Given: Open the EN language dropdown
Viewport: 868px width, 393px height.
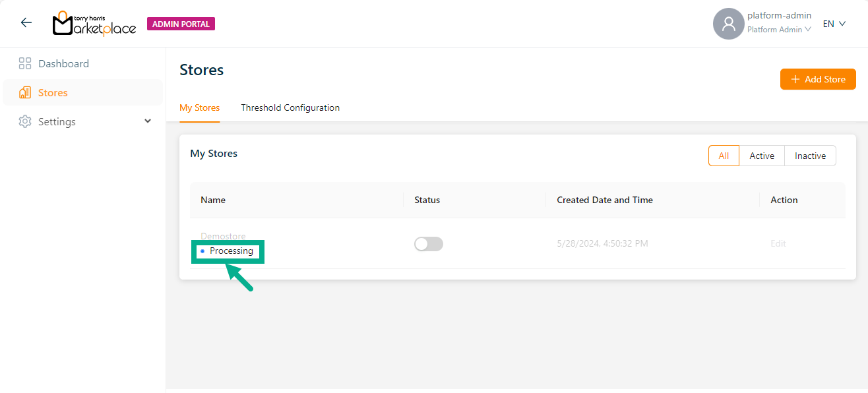Looking at the screenshot, I should tap(834, 24).
